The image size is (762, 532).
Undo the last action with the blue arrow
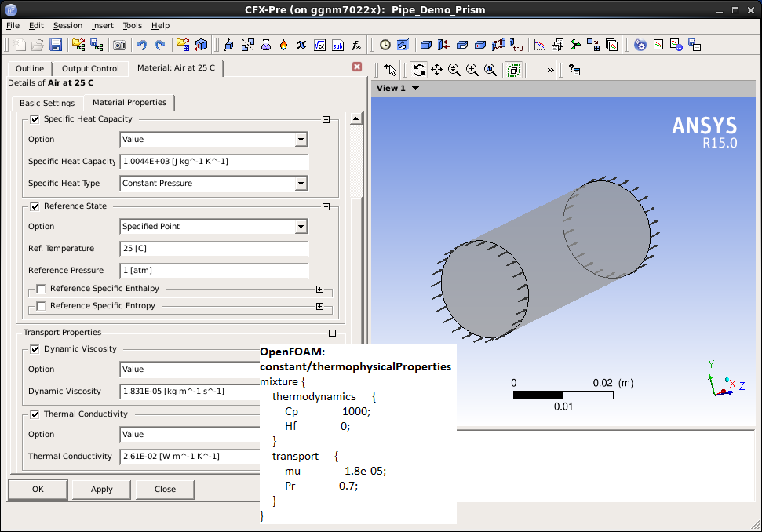point(141,46)
